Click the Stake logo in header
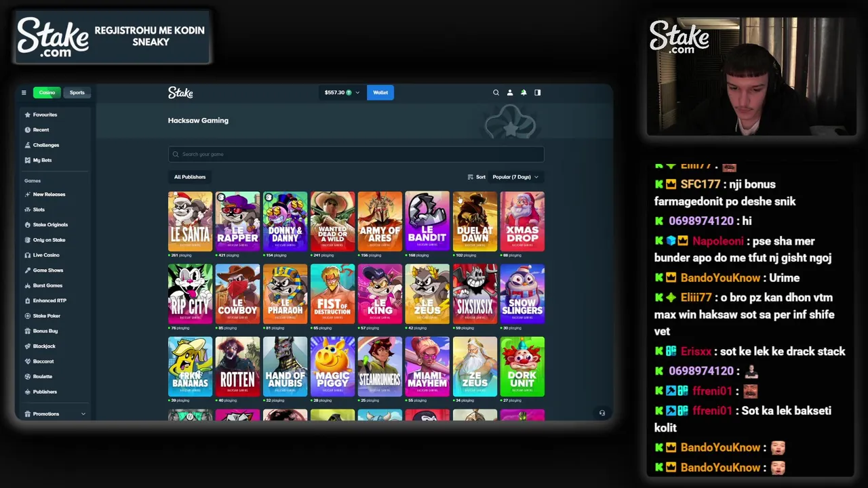The width and height of the screenshot is (868, 488). [180, 92]
